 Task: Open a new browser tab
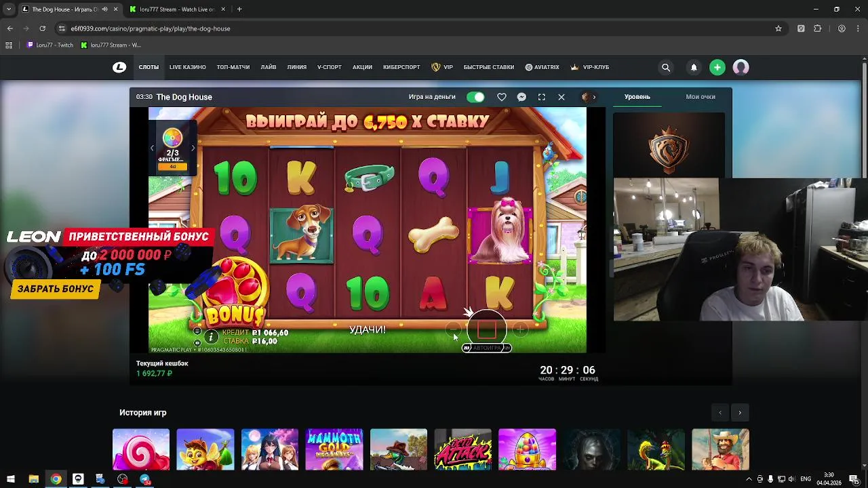click(239, 9)
